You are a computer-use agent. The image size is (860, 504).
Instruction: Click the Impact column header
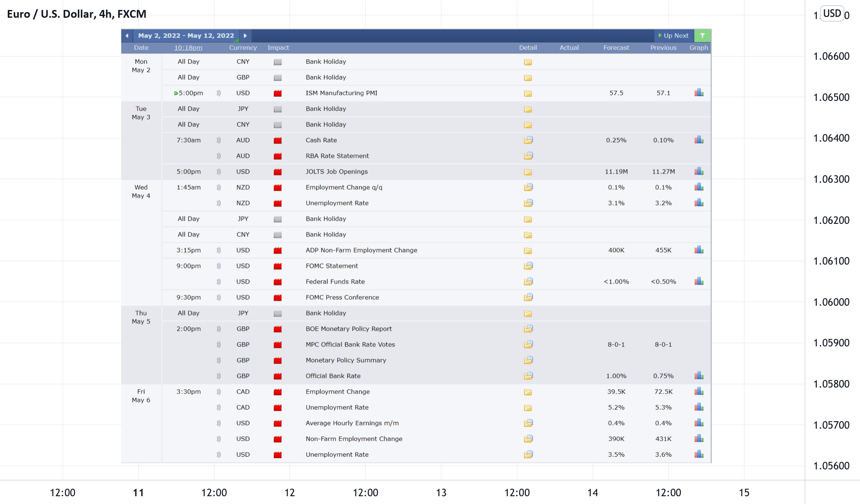pos(278,48)
